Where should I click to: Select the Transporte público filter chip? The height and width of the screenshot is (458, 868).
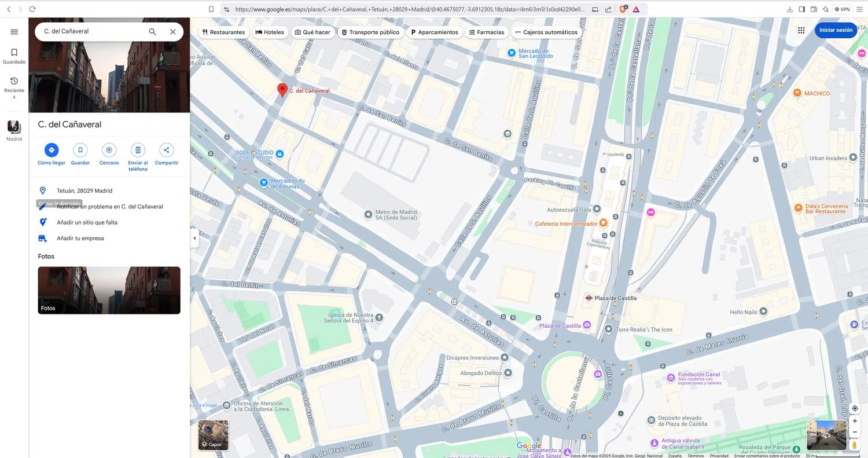[x=370, y=32]
